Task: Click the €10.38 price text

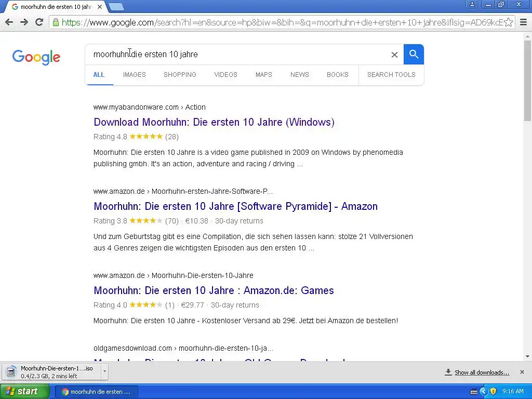Action: tap(197, 221)
